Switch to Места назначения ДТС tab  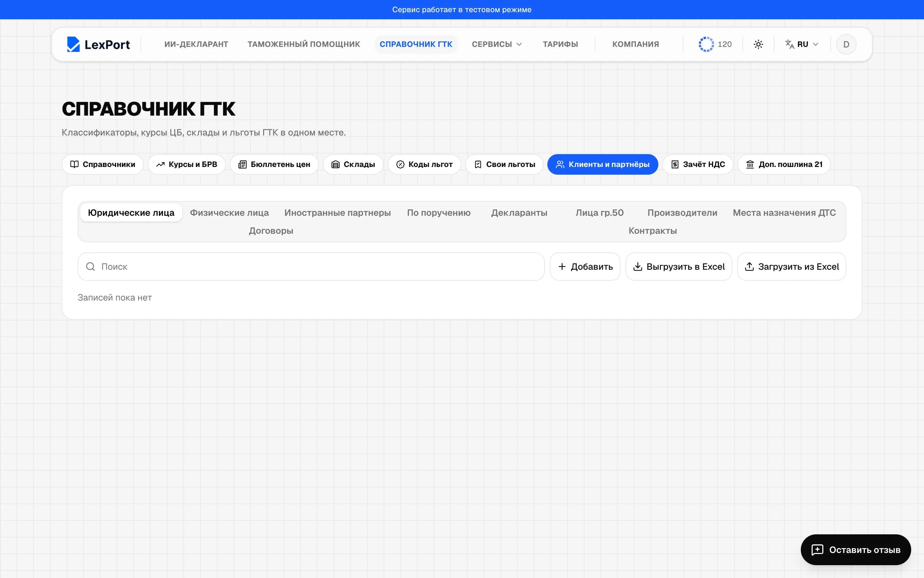(784, 213)
